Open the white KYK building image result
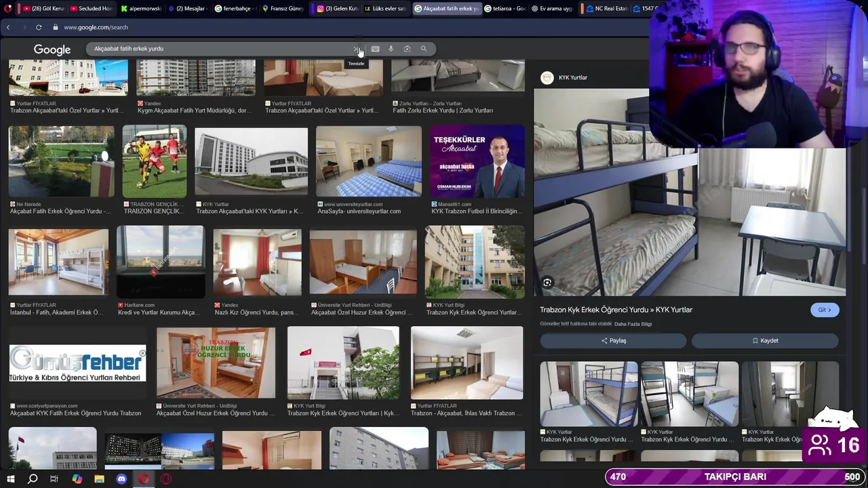Image resolution: width=868 pixels, height=488 pixels. (251, 161)
